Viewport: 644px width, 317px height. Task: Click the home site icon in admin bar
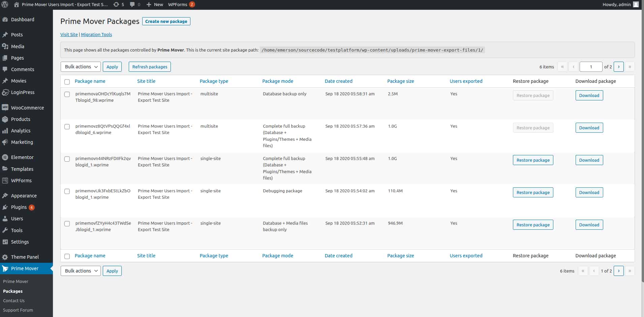click(x=16, y=4)
